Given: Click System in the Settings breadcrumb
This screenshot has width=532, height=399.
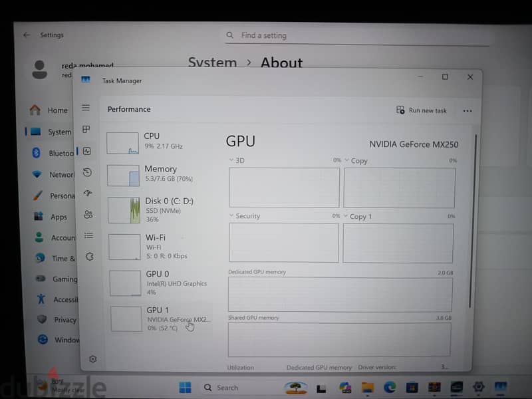Looking at the screenshot, I should tap(212, 63).
